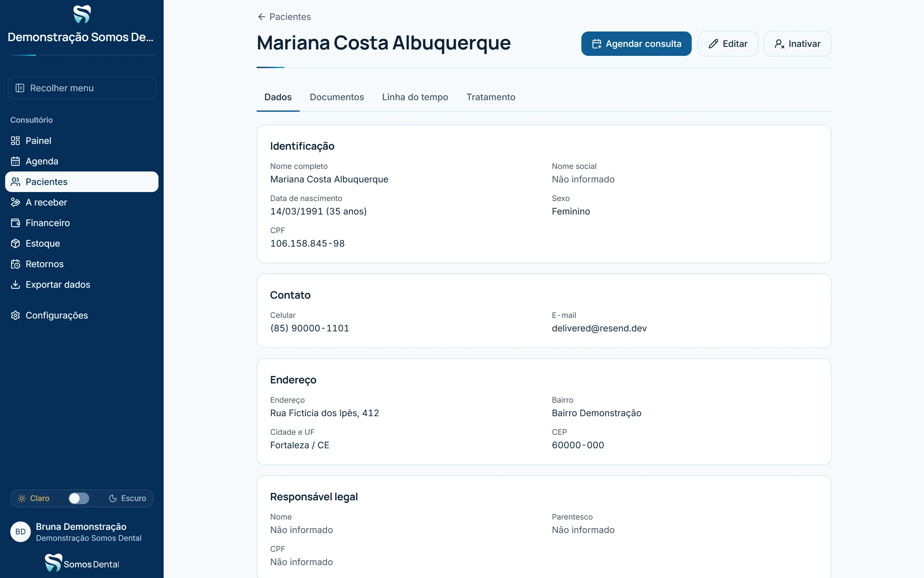Click the user-x icon on Inativar
Viewport: 924px width, 578px height.
(x=779, y=44)
